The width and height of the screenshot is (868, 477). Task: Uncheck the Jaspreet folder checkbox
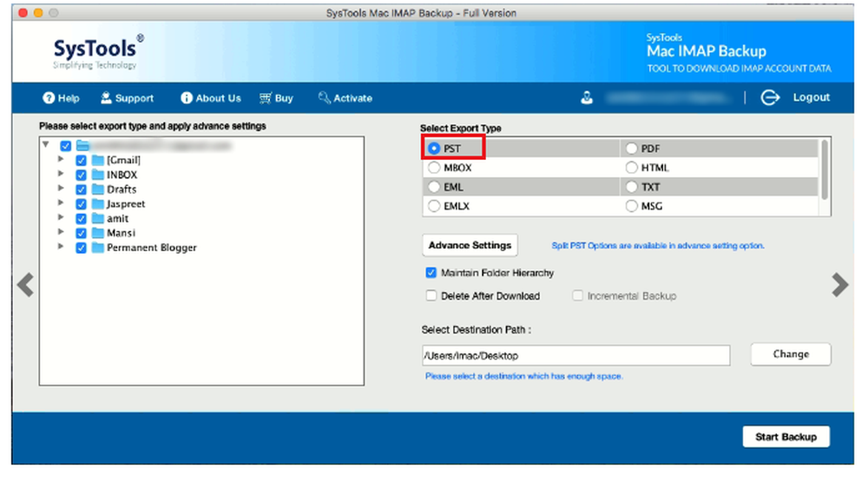(x=81, y=204)
